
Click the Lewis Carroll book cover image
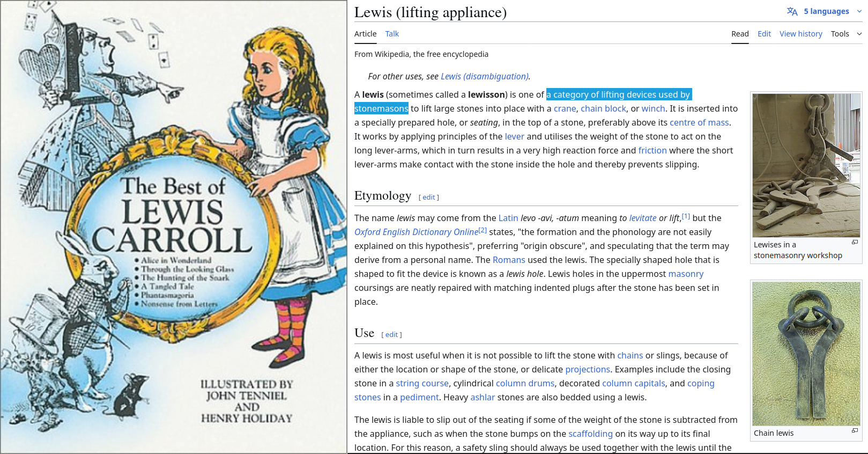[174, 227]
